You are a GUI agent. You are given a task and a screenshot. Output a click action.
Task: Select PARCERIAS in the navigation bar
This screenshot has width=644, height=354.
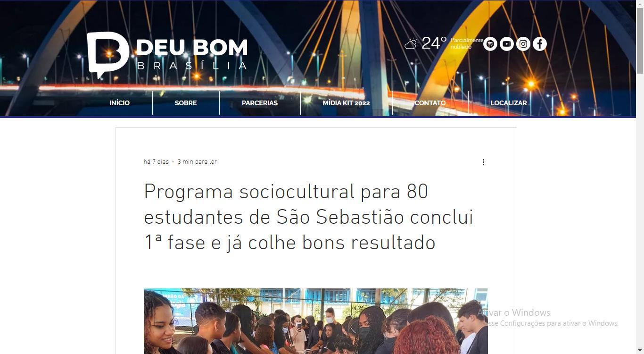260,103
